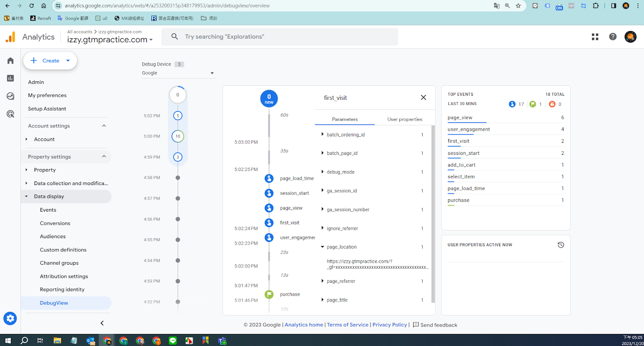Bookmark this page with the star icon

[x=518, y=6]
